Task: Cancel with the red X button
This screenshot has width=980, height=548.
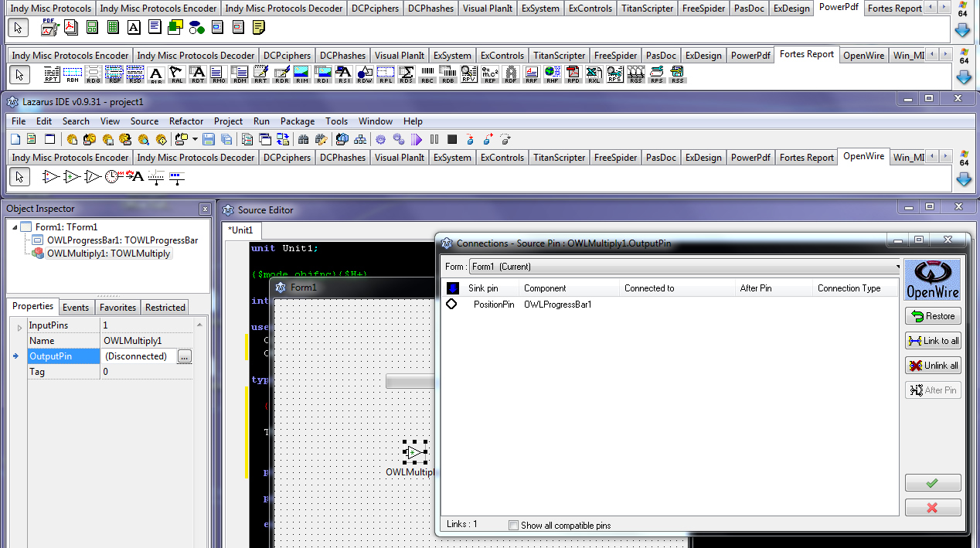Action: pyautogui.click(x=933, y=508)
